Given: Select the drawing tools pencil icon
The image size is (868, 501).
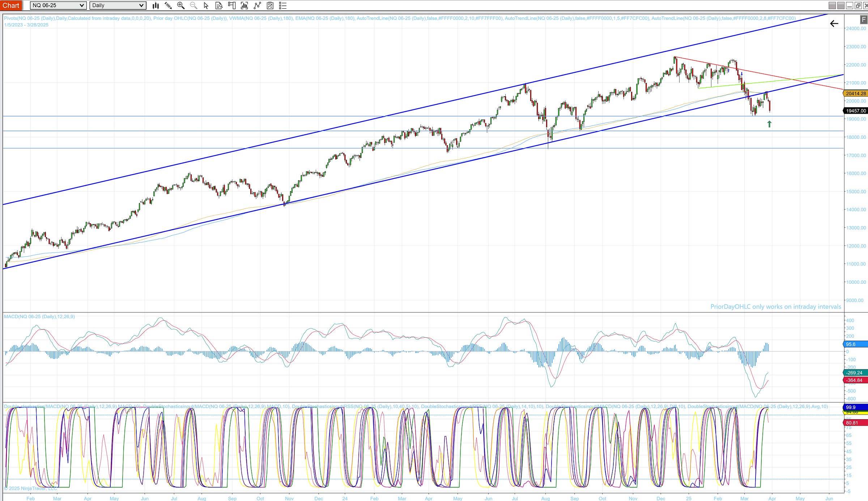Looking at the screenshot, I should tap(168, 5).
